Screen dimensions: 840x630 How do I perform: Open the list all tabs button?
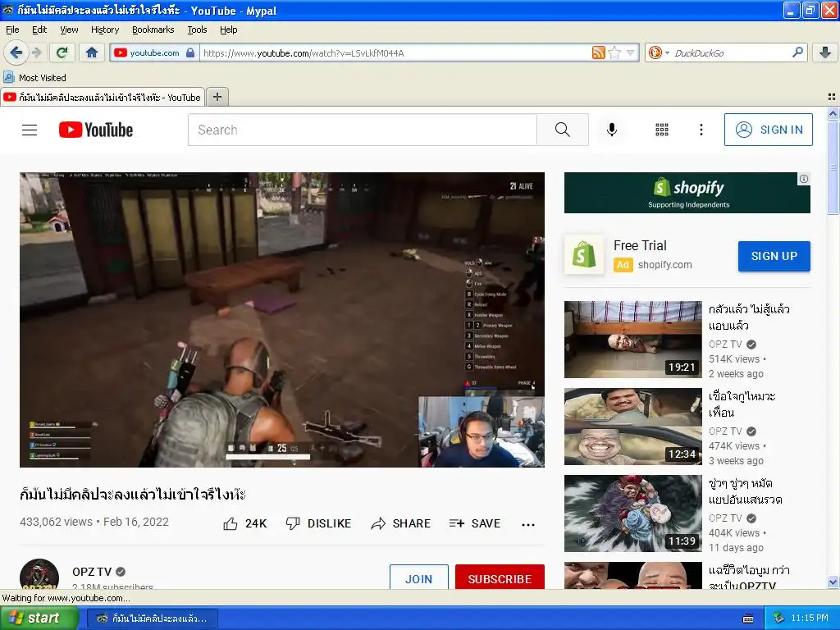coord(832,97)
